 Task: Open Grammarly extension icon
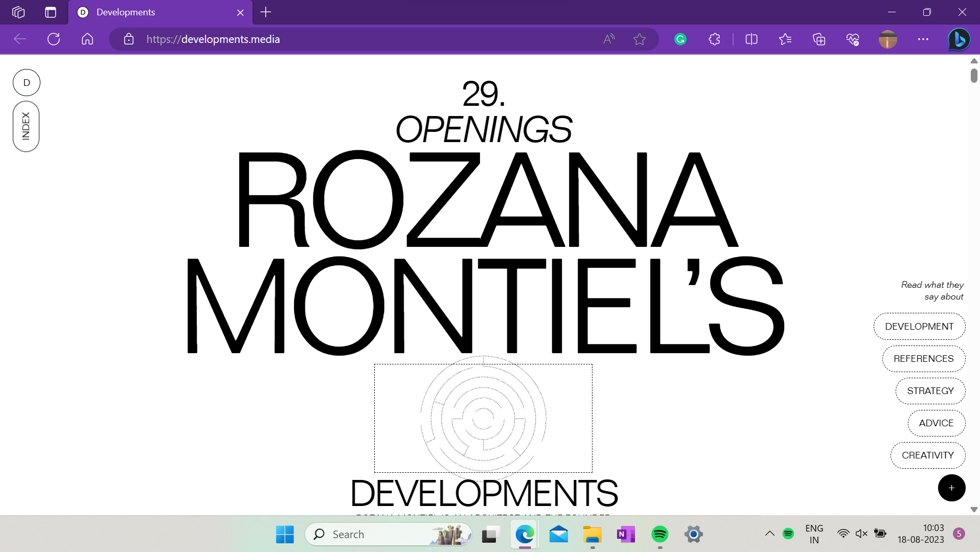[x=680, y=39]
